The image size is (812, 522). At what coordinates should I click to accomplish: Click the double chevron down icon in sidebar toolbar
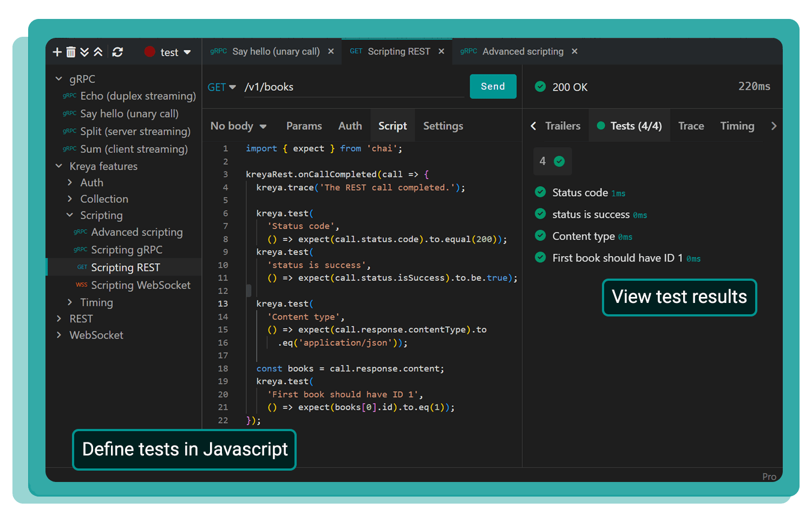coord(84,52)
